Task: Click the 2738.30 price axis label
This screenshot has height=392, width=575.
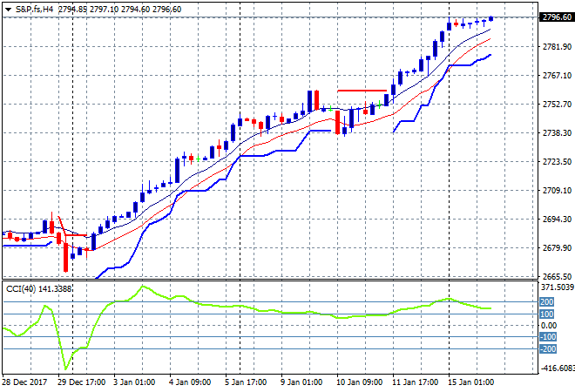Action: coord(557,132)
